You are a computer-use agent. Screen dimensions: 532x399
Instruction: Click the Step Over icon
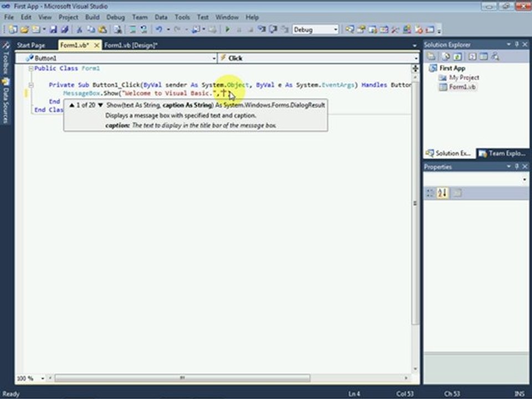click(273, 29)
